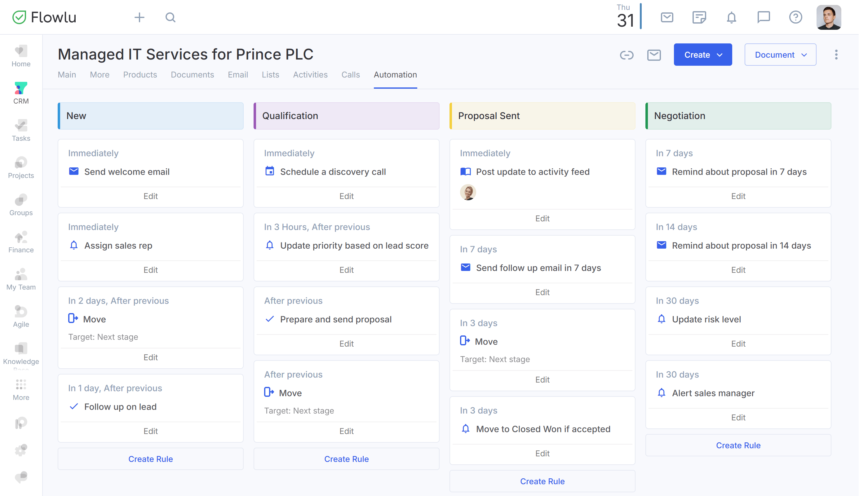Edit the Send welcome email rule

pos(150,196)
